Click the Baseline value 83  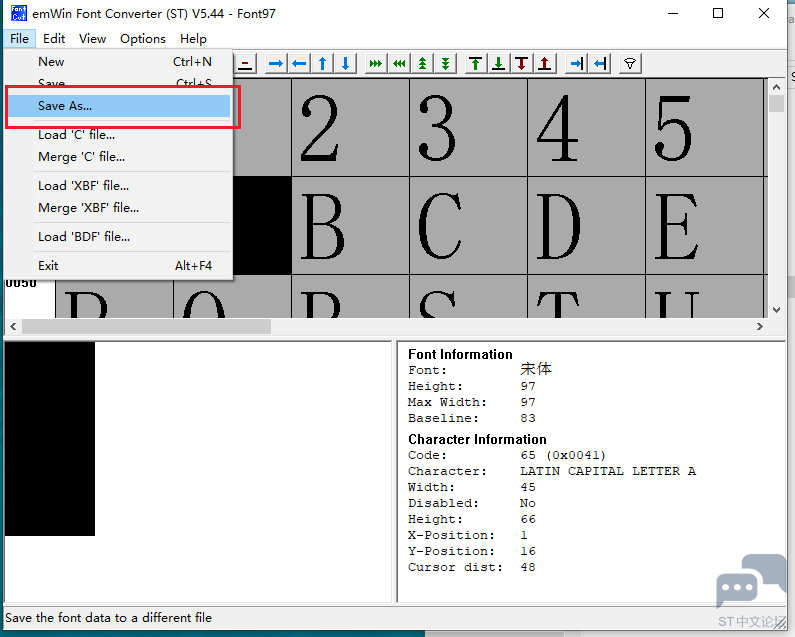(x=528, y=418)
